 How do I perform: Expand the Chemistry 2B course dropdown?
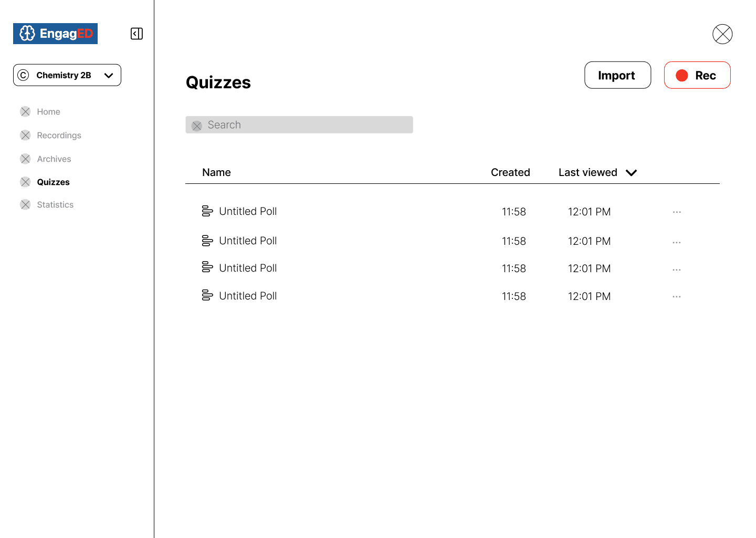click(x=67, y=75)
